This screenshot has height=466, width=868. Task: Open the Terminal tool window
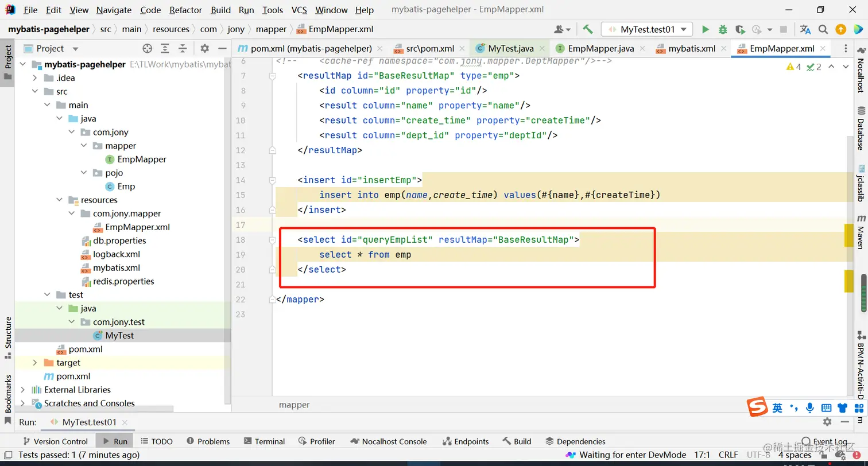pos(264,441)
